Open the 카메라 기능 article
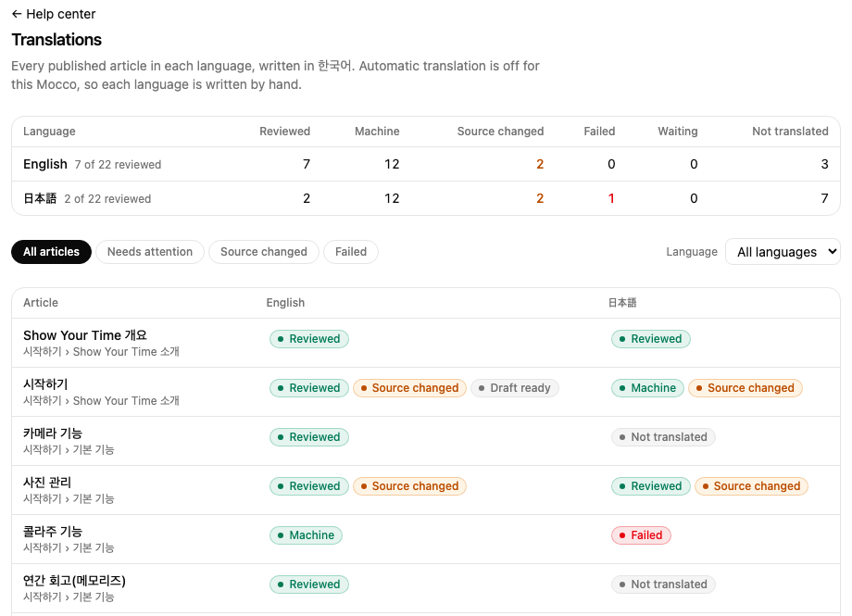The height and width of the screenshot is (616, 852). pos(53,434)
